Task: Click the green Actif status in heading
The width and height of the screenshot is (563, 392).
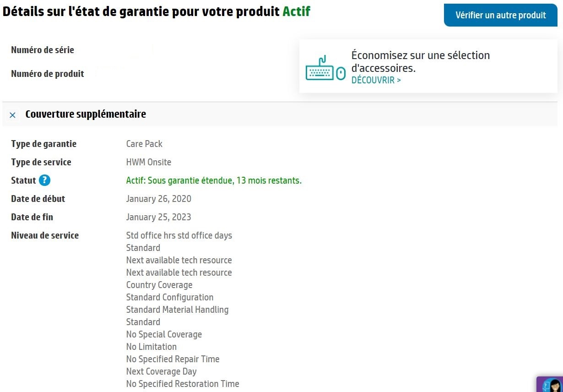Action: pos(296,11)
